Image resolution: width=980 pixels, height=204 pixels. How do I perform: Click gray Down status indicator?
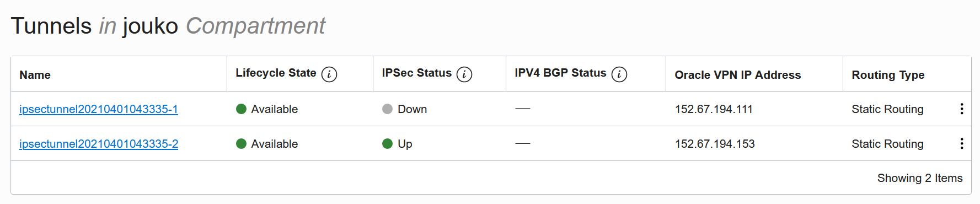(387, 109)
